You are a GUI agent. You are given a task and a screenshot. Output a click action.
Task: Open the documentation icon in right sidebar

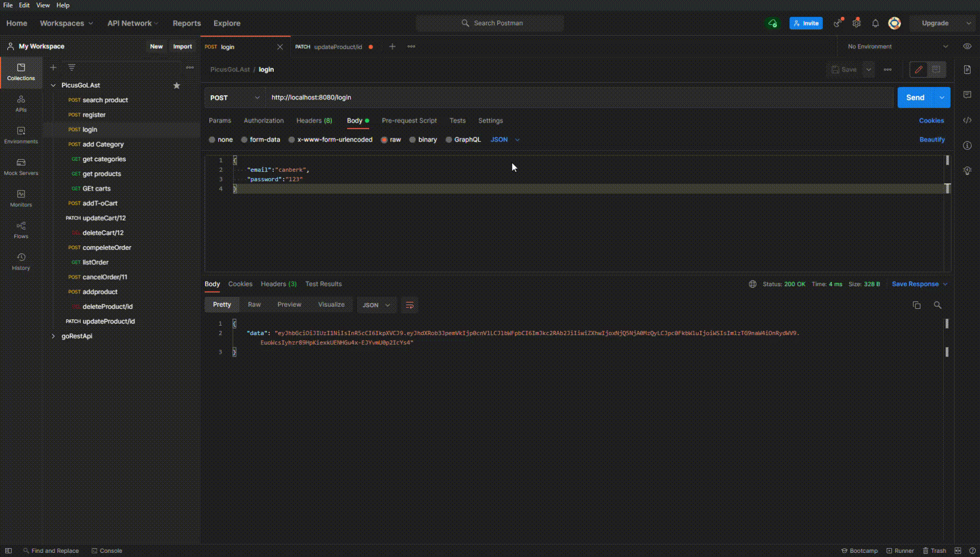pos(967,70)
